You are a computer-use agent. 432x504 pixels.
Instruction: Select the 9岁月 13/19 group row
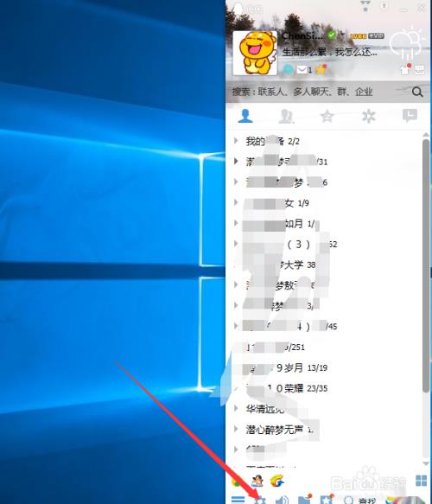(x=324, y=367)
